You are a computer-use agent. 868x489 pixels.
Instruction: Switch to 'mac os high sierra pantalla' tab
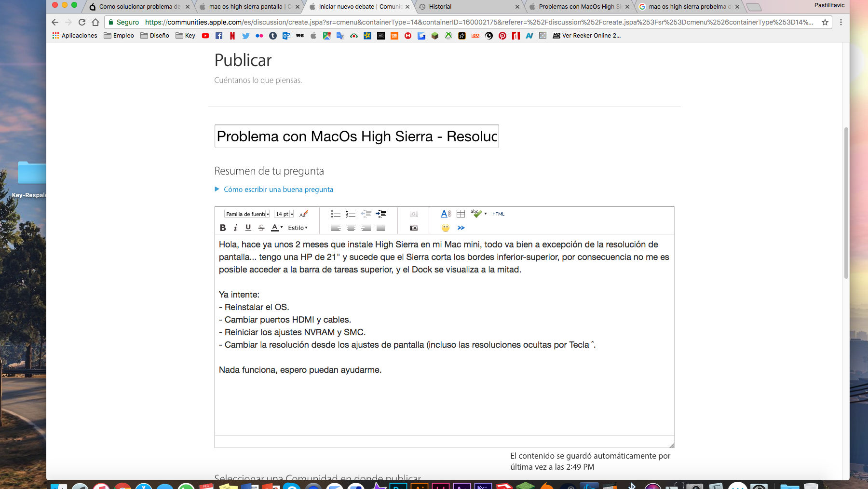(x=248, y=7)
